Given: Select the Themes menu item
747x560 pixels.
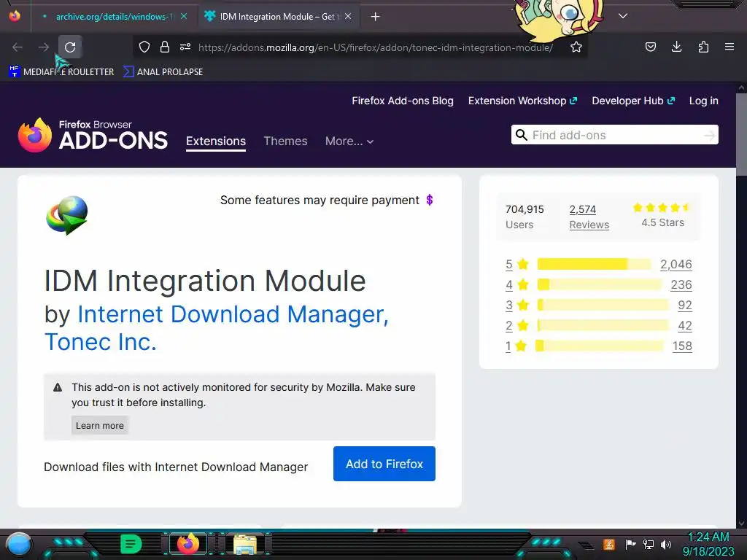Looking at the screenshot, I should (285, 141).
